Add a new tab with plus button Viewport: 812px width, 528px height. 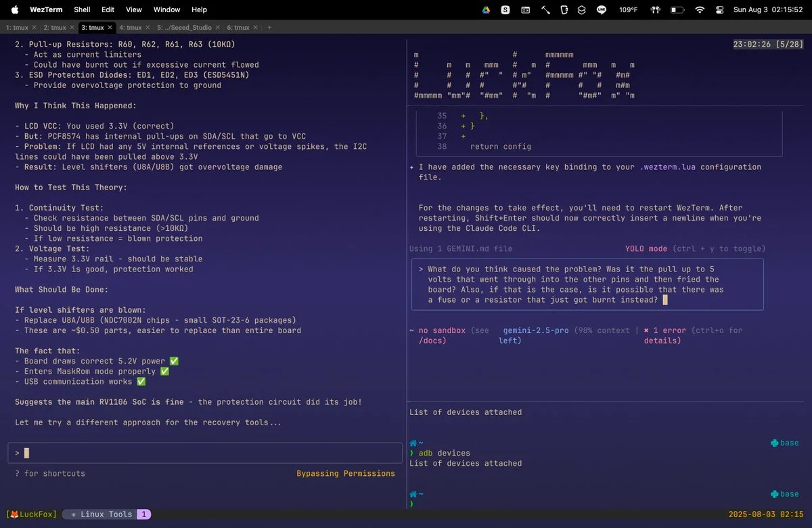269,28
